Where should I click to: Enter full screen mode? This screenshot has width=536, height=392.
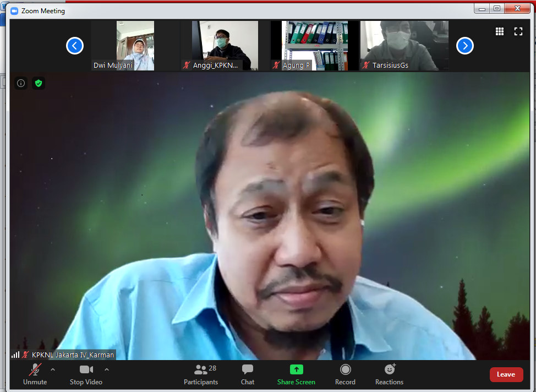coord(518,31)
